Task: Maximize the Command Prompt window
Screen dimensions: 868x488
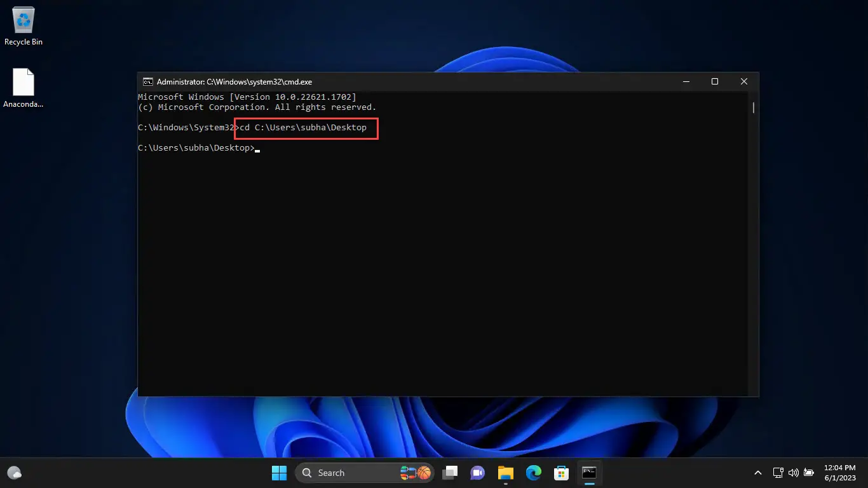Action: click(715, 81)
